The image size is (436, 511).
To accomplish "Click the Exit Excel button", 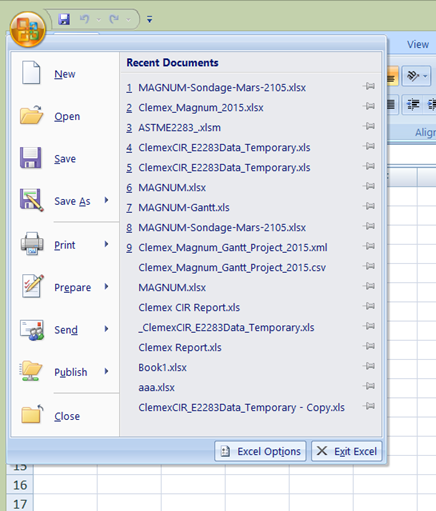I will (347, 451).
